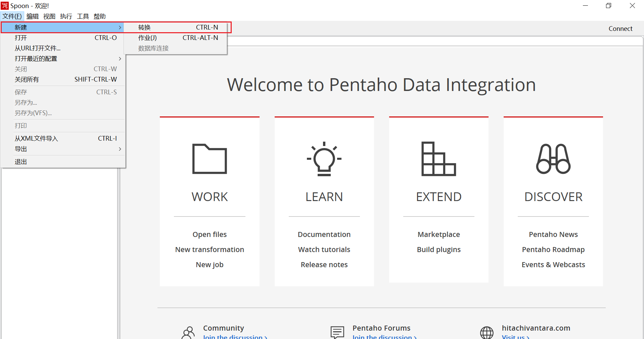
Task: Open the Watch tutorials link
Action: click(324, 250)
